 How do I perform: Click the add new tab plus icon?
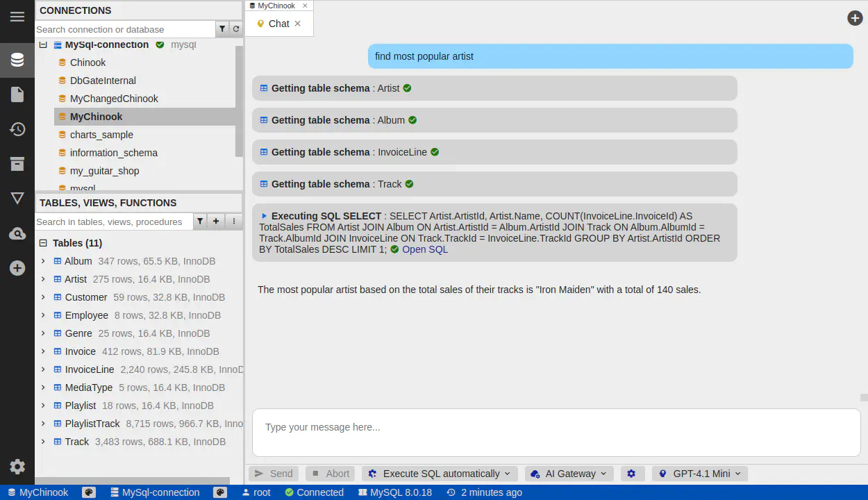[855, 18]
